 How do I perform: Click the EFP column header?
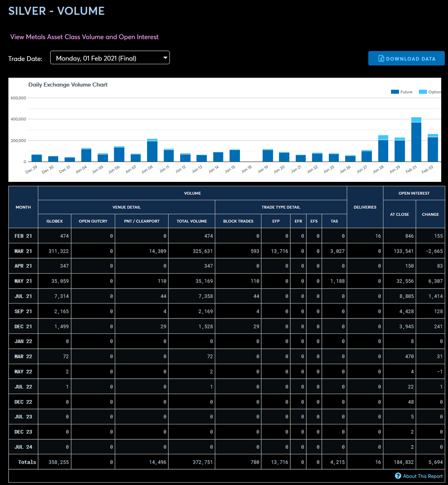coord(276,221)
